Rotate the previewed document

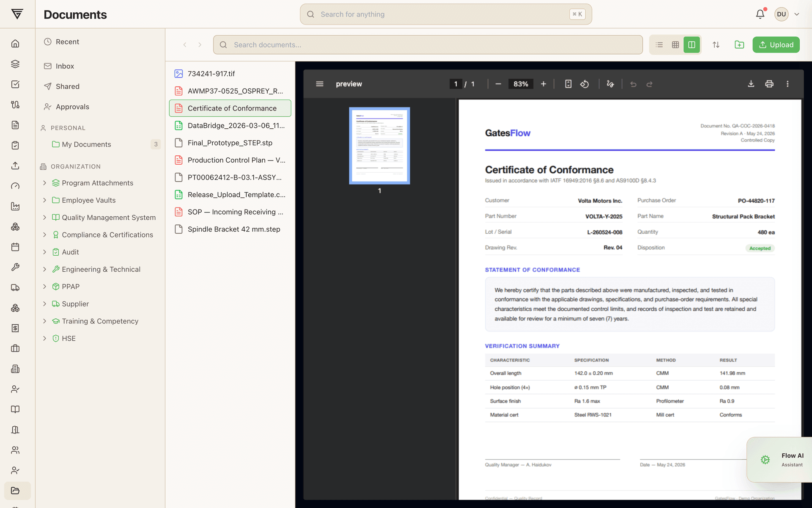pyautogui.click(x=584, y=84)
